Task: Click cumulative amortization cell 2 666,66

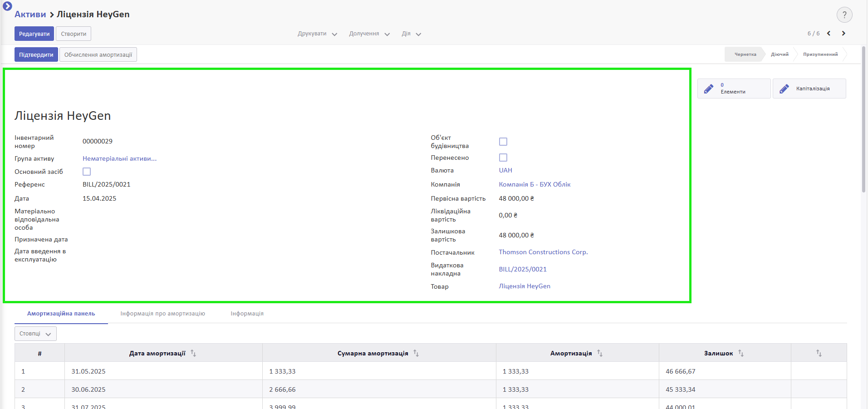Action: 379,389
